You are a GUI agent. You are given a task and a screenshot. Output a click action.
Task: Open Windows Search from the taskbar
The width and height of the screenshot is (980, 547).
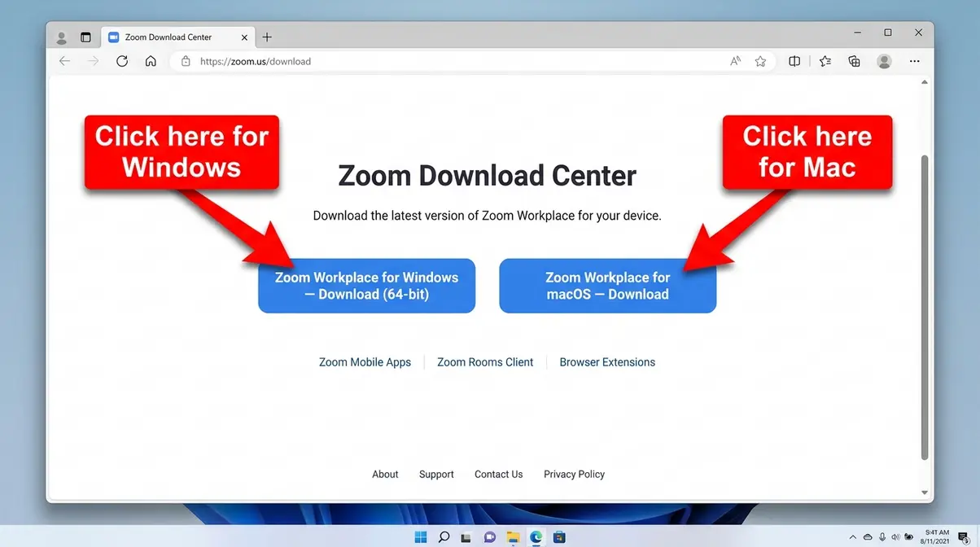444,537
